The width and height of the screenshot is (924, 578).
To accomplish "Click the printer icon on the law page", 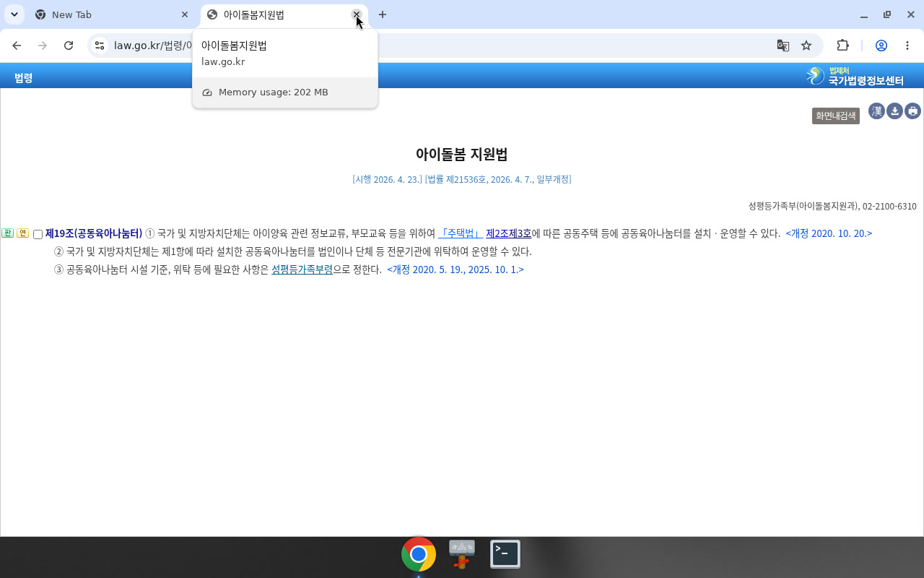I will point(913,111).
